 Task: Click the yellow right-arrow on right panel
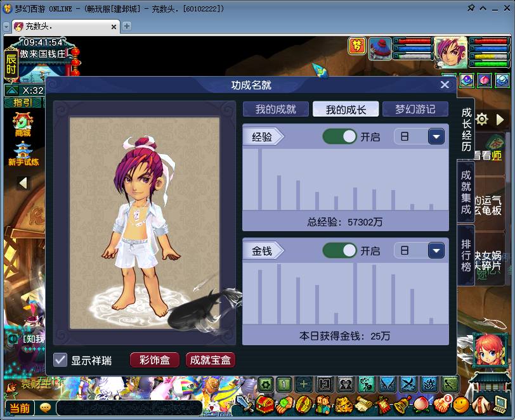pos(500,119)
